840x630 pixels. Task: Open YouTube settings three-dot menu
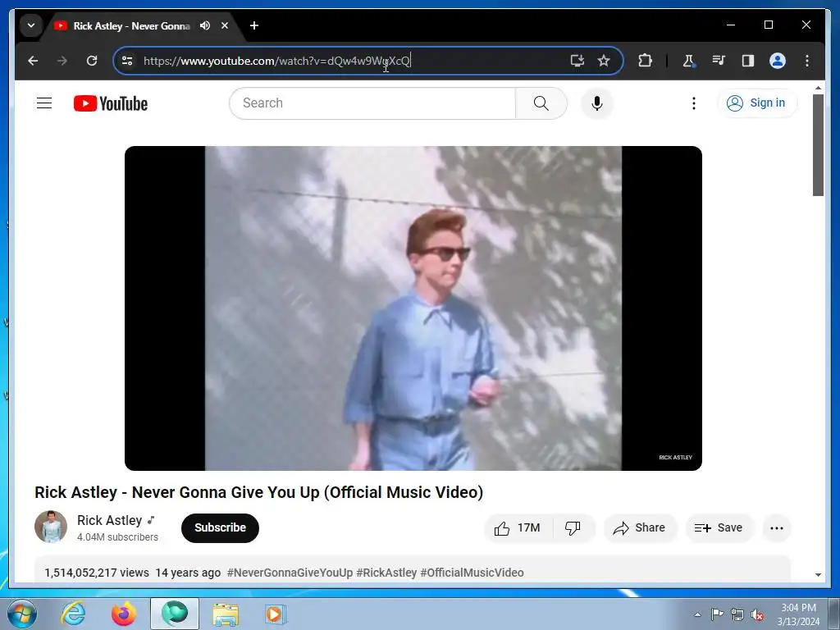pyautogui.click(x=694, y=103)
